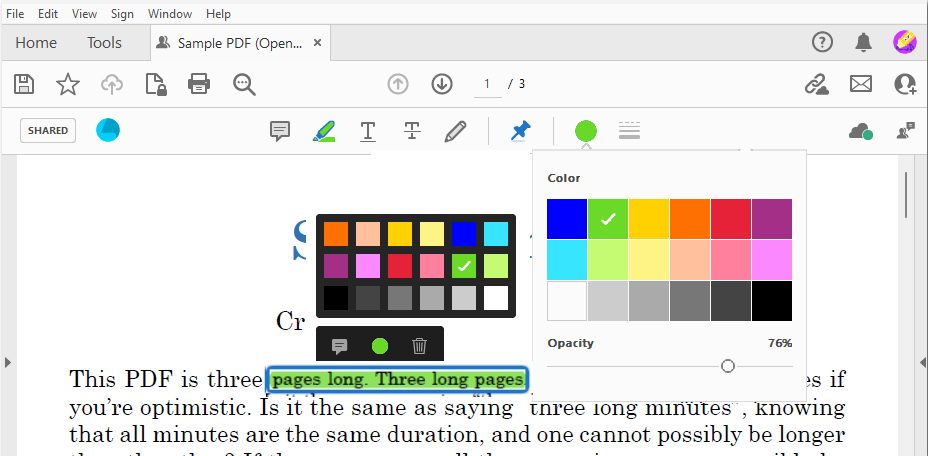Image resolution: width=928 pixels, height=456 pixels.
Task: Open the user profile avatar
Action: click(x=904, y=42)
